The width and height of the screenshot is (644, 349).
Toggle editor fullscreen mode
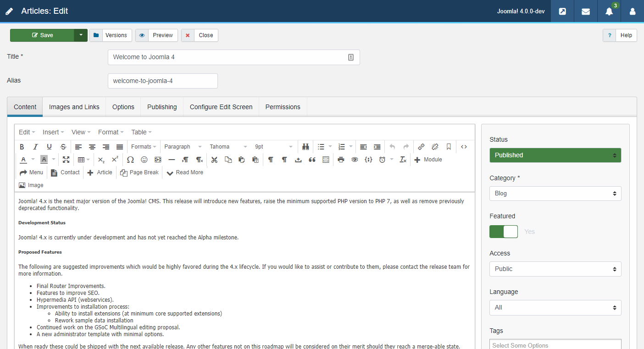[x=66, y=160]
